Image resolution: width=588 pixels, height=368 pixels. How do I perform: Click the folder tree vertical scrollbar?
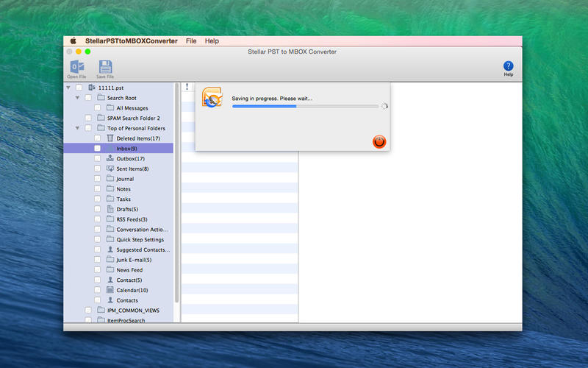(176, 194)
